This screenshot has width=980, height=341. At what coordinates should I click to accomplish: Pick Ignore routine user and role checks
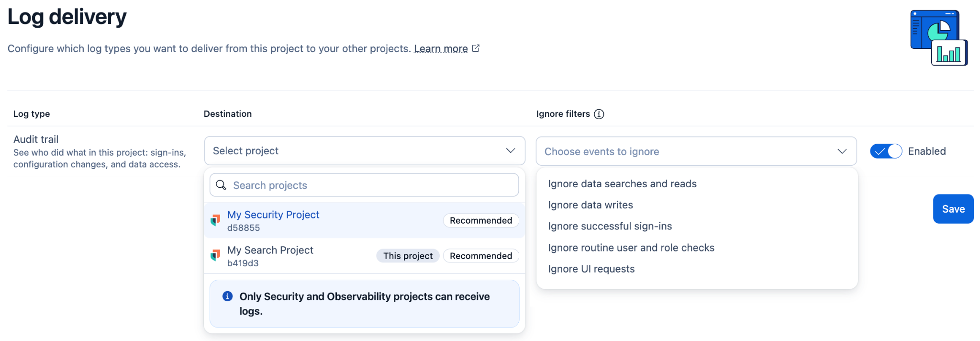631,248
